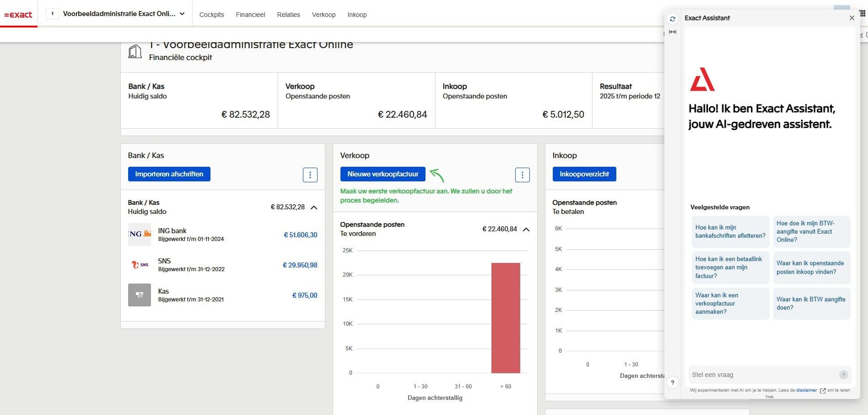Click the 'Veelgestelde vragen' heading

click(720, 207)
